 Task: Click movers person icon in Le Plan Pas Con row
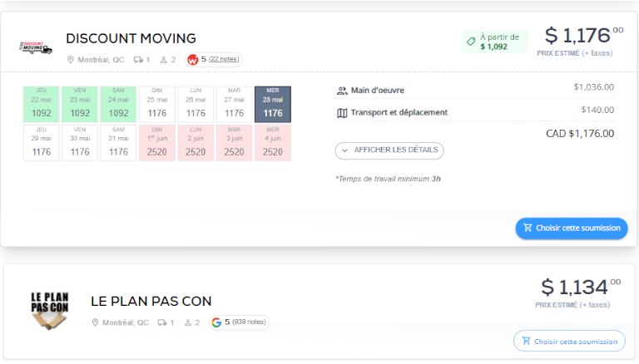point(188,322)
